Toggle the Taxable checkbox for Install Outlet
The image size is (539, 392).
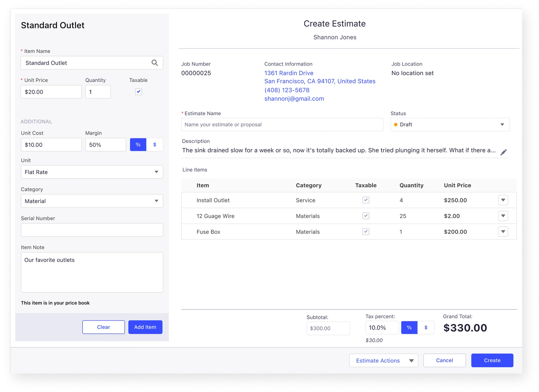pos(366,200)
